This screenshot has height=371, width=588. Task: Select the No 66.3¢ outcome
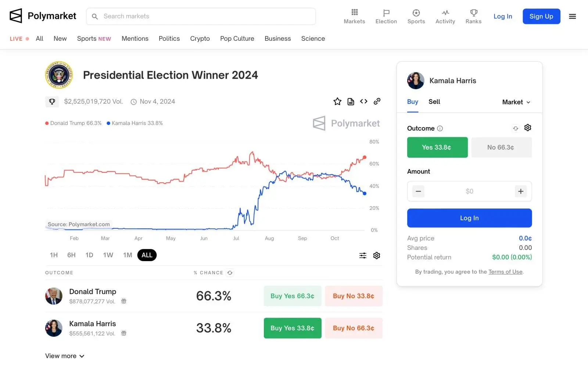pos(501,147)
